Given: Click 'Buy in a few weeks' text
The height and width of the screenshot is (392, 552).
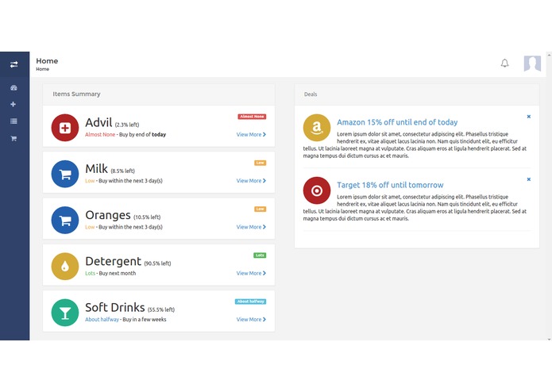Looking at the screenshot, I should pyautogui.click(x=145, y=320).
